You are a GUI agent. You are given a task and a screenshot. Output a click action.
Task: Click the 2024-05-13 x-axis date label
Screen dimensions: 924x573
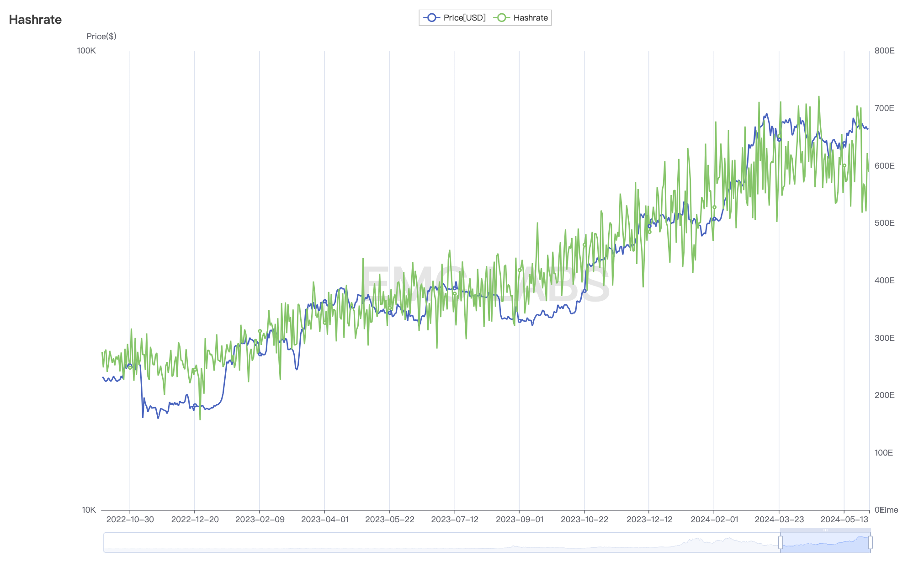click(844, 520)
